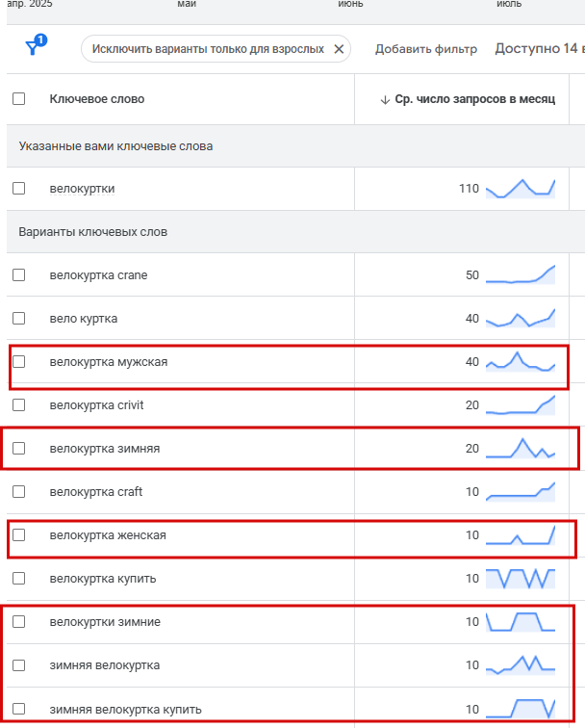Image resolution: width=585 pixels, height=728 pixels.
Task: Click the keyword "велокуртка crivit"
Action: pyautogui.click(x=96, y=405)
